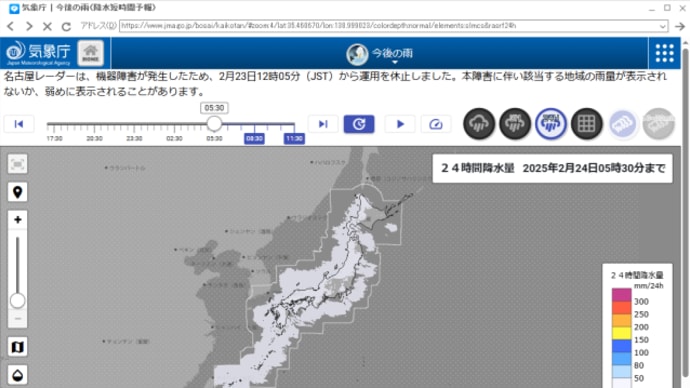Toggle the greyed-out rightmost layer icon

[658, 124]
